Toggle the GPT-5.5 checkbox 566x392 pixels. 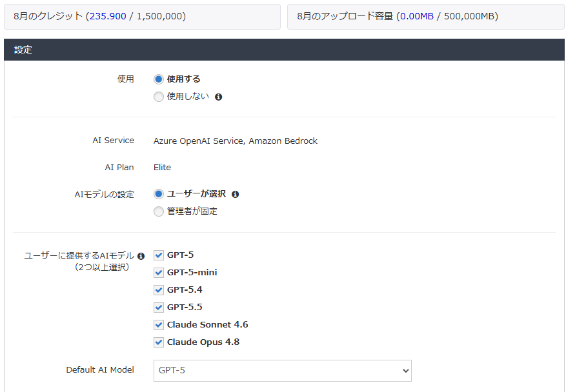point(159,308)
